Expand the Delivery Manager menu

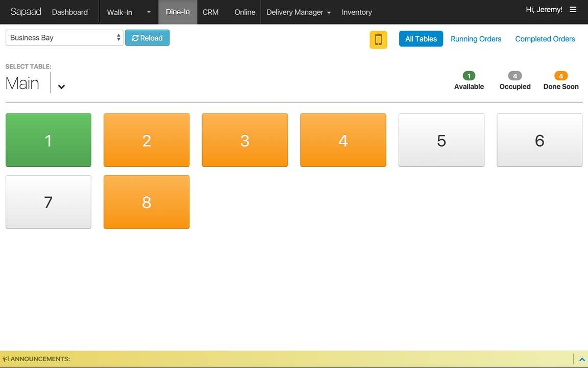[299, 12]
